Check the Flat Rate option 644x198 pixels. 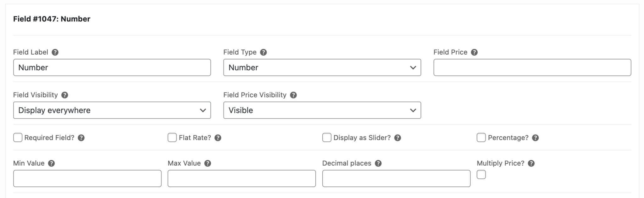[172, 137]
